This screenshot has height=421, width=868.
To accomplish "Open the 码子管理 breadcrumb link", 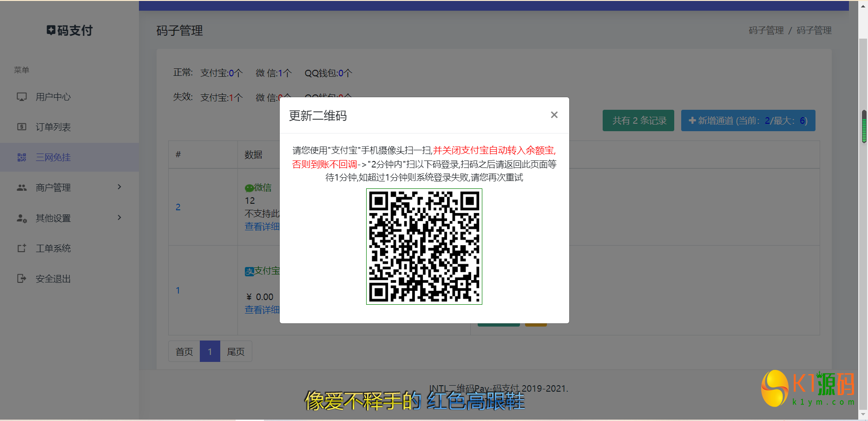I will [766, 30].
